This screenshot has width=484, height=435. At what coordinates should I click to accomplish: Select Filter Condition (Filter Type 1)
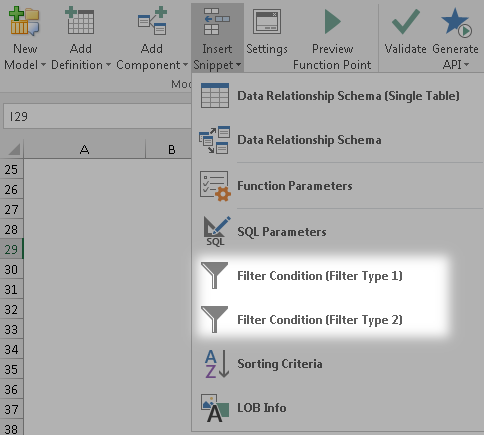320,276
